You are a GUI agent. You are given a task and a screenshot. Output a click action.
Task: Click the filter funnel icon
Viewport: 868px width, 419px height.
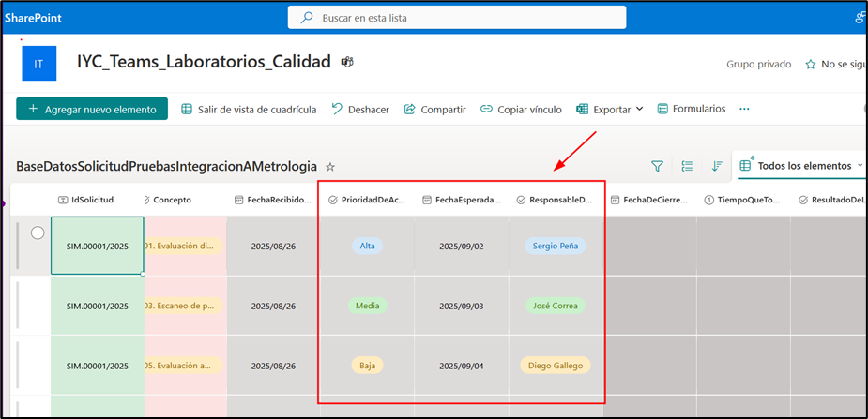click(657, 166)
